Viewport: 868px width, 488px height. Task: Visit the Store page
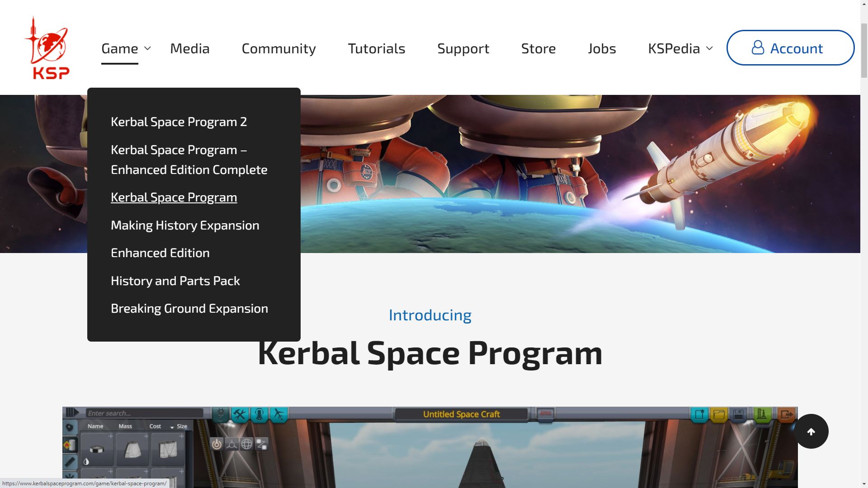coord(538,48)
